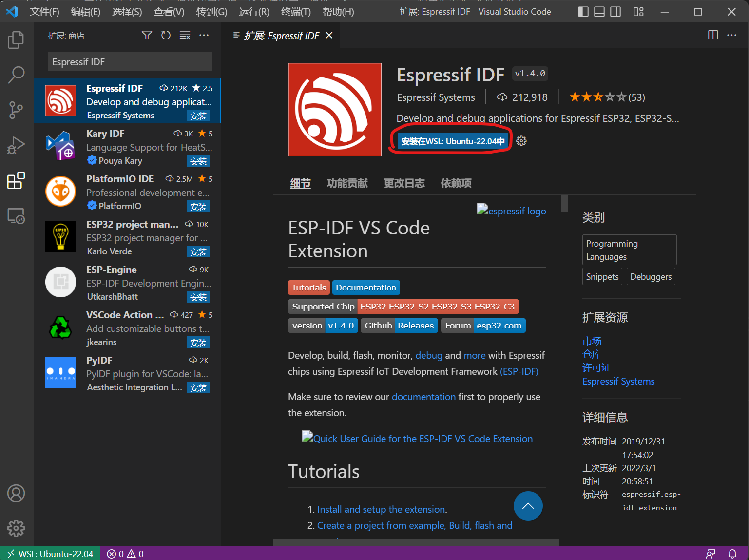This screenshot has height=560, width=749.
Task: Open the 市场 marketplace resource link
Action: (x=592, y=341)
